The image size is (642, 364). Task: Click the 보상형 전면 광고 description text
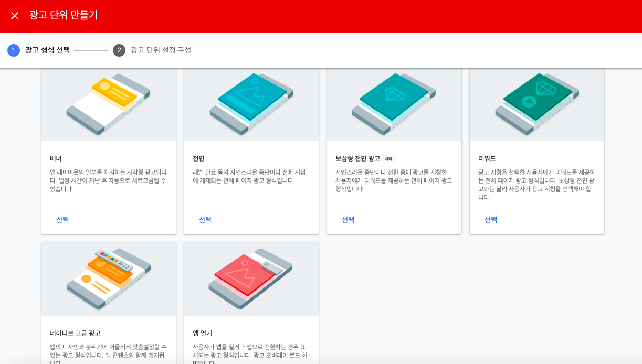394,180
